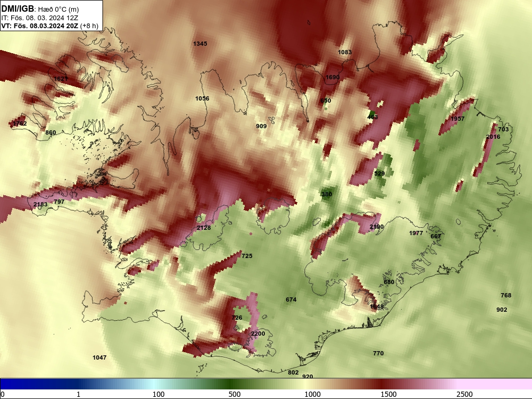
Task: Select the 797 height label
Action: (59, 202)
